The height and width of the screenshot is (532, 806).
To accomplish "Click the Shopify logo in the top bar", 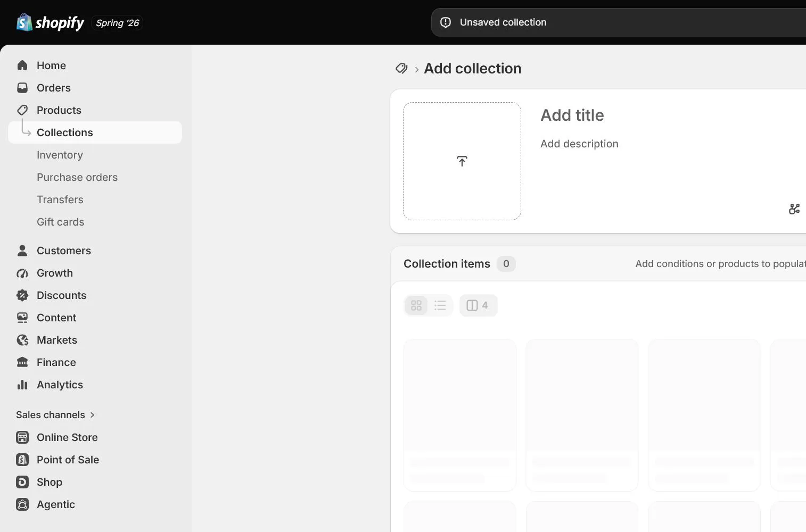I will coord(50,22).
